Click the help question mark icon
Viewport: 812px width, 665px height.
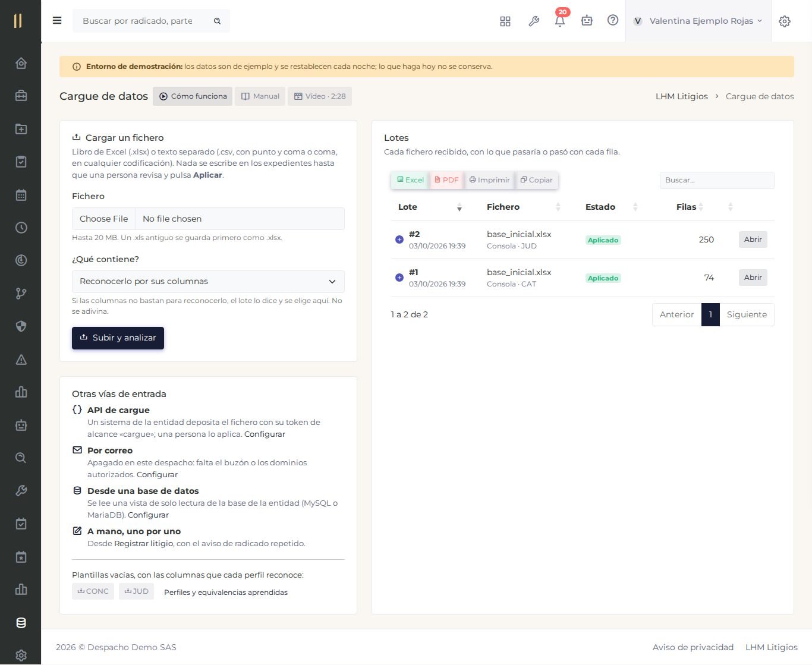click(x=613, y=20)
